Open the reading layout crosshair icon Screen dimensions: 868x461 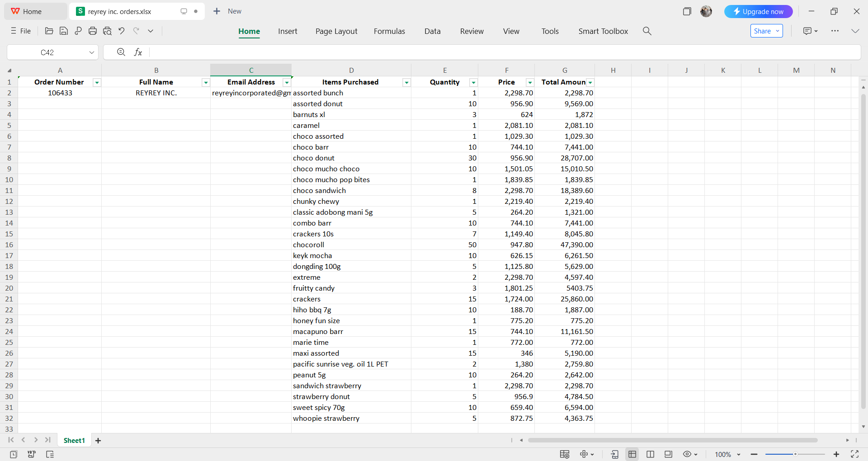pos(587,454)
